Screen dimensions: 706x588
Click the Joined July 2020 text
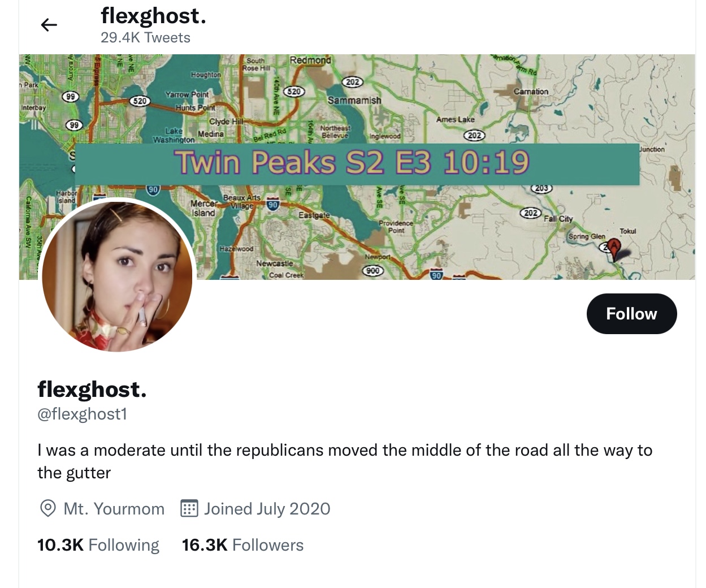click(267, 509)
